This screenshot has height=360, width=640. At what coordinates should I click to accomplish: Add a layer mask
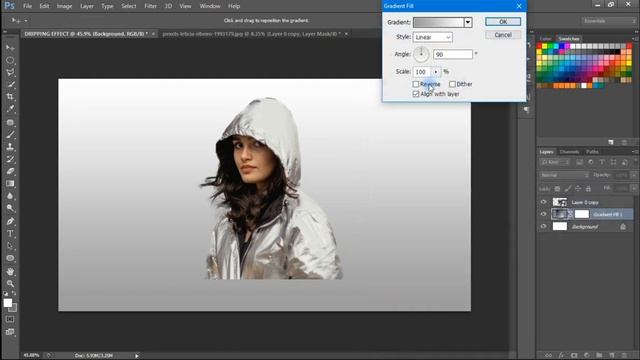tap(574, 356)
